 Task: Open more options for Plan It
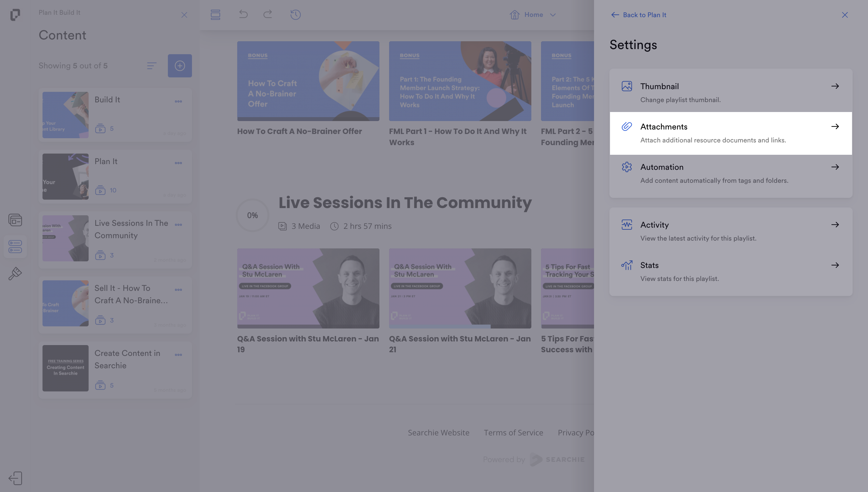[178, 163]
